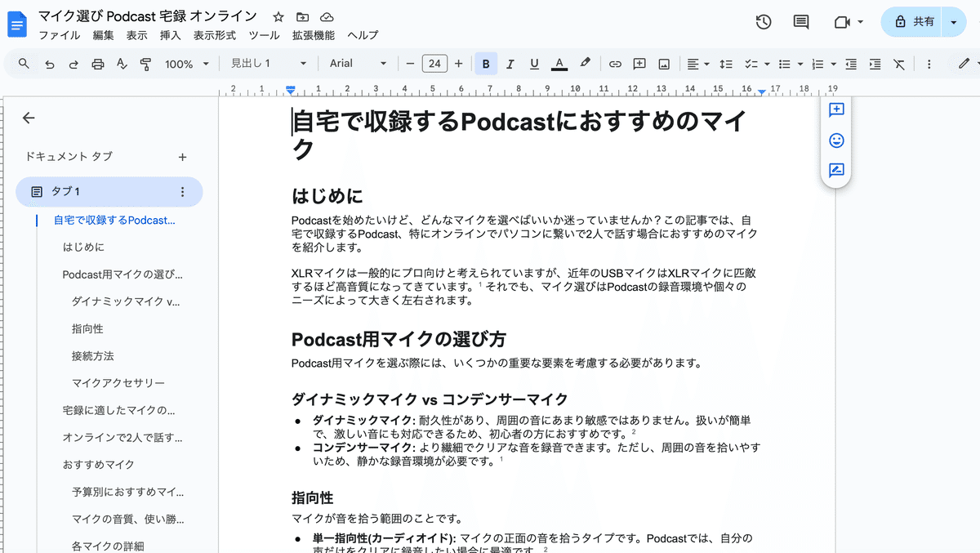
Task: Open the Arial font dropdown
Action: tap(358, 64)
